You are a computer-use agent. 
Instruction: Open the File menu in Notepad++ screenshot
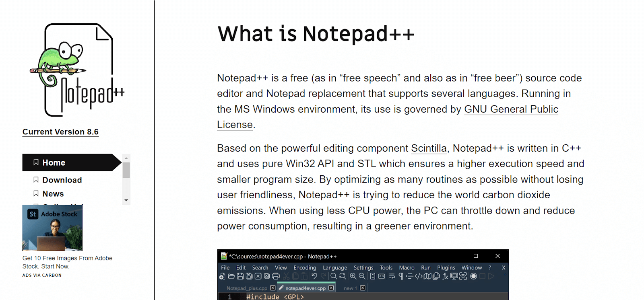225,267
